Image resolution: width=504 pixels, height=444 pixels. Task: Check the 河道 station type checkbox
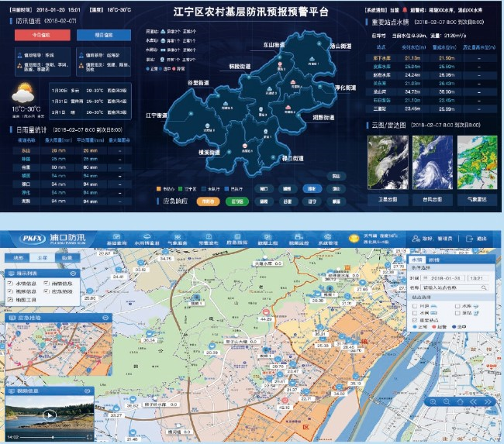click(x=415, y=306)
